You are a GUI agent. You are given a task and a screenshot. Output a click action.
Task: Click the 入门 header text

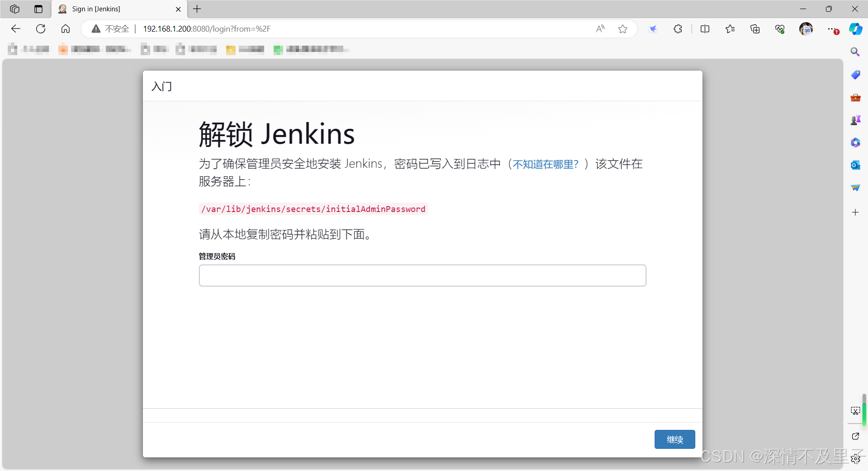162,86
